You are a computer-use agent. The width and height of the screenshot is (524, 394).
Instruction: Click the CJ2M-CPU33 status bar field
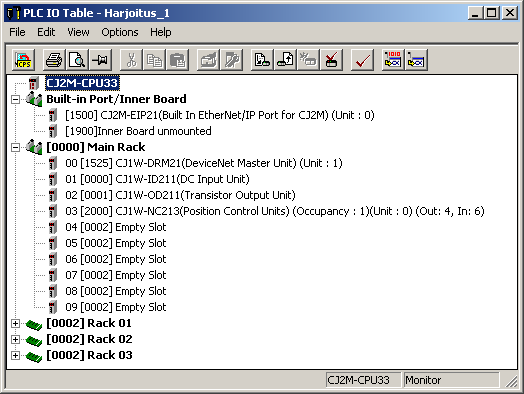click(364, 380)
